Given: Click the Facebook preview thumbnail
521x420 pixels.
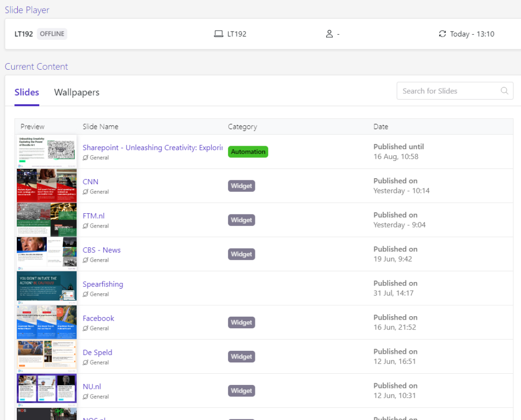Looking at the screenshot, I should pyautogui.click(x=47, y=322).
